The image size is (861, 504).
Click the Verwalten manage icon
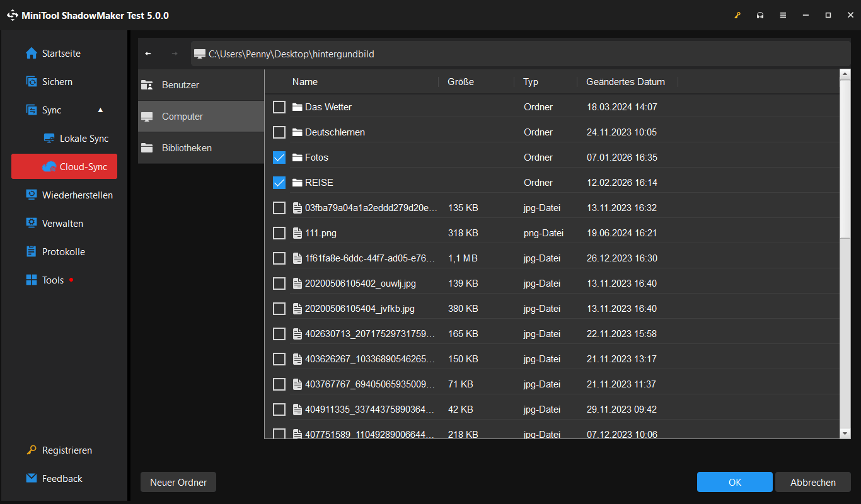point(32,224)
